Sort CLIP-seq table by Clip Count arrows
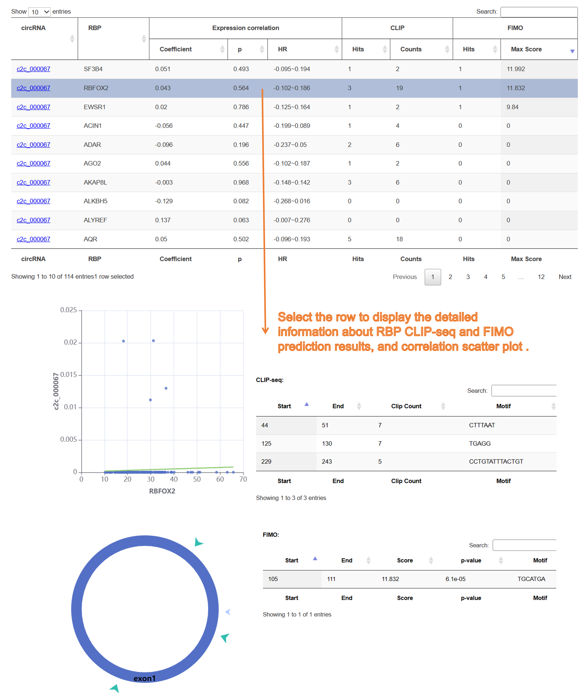The image size is (588, 700). click(443, 406)
